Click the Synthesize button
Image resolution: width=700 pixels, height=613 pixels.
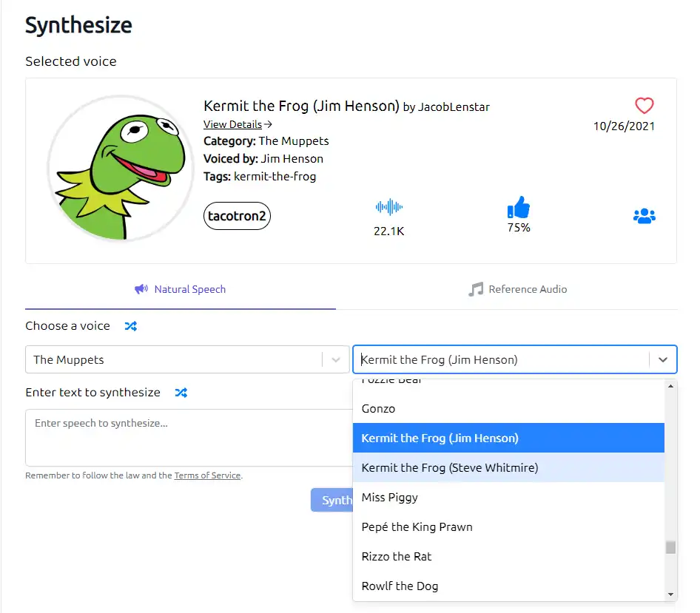(332, 500)
